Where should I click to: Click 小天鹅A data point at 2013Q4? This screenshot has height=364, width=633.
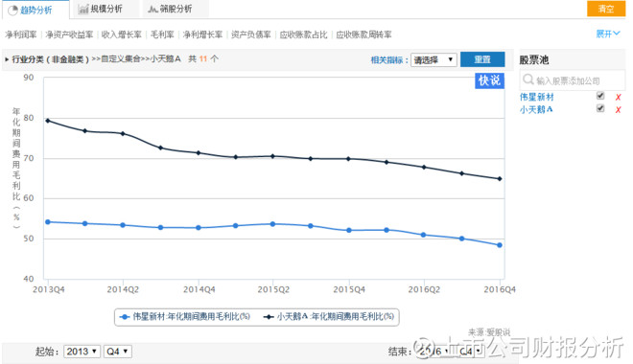pos(48,121)
